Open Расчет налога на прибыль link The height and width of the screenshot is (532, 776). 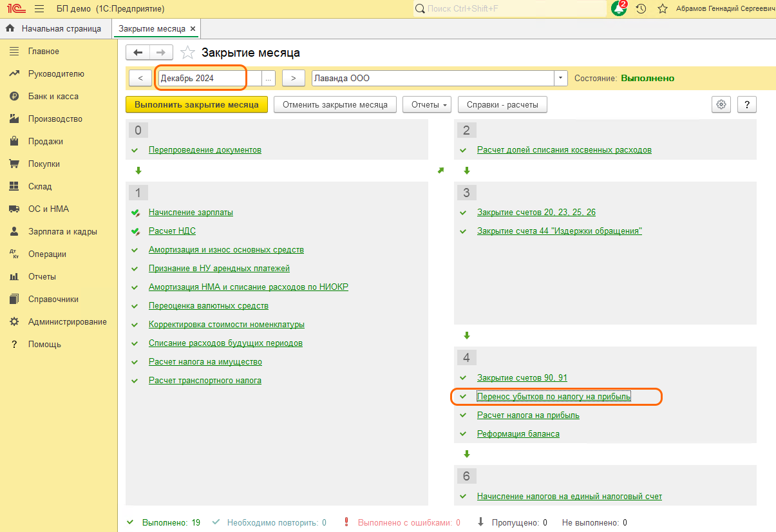(x=528, y=415)
